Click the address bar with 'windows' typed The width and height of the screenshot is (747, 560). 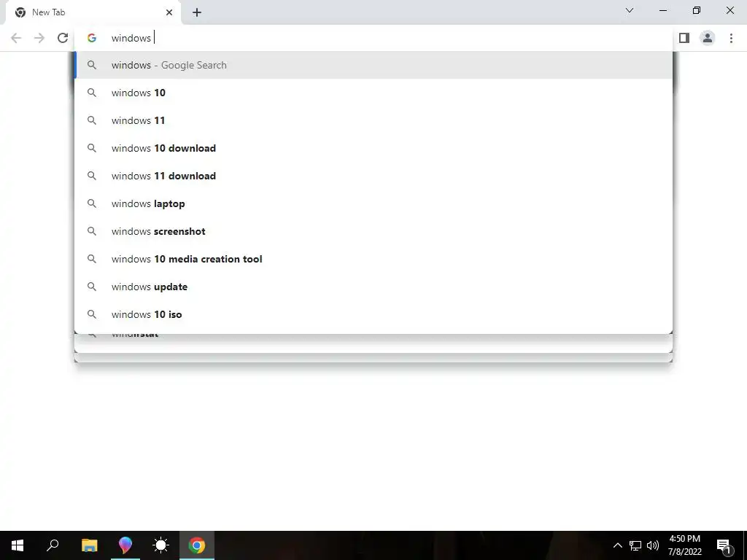click(x=373, y=38)
